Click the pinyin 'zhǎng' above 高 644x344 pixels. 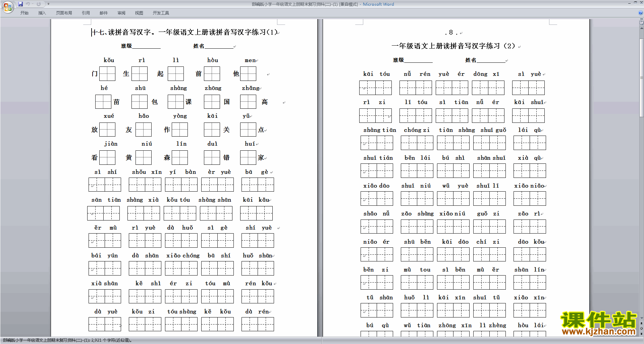click(x=251, y=88)
